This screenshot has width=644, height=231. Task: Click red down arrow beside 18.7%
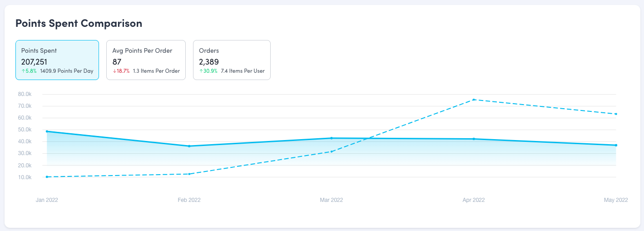(114, 71)
